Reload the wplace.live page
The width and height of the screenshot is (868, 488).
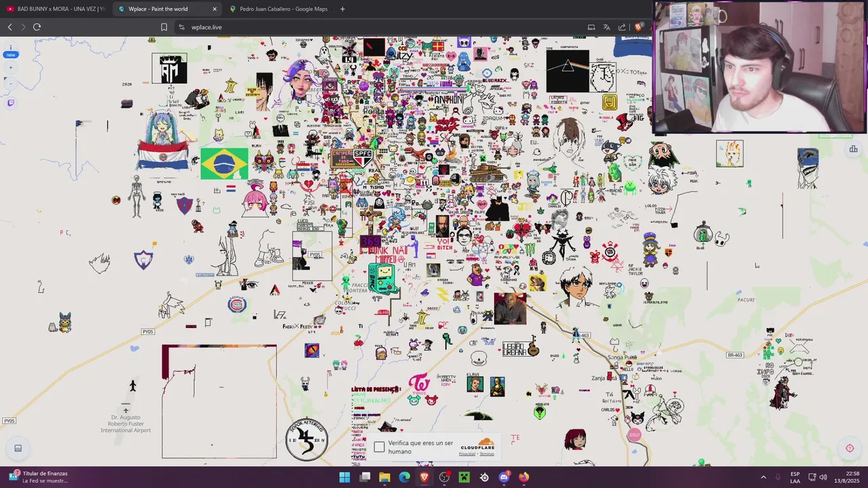pos(37,27)
